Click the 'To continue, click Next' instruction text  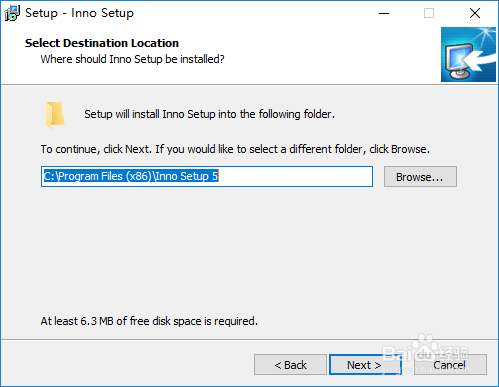[x=235, y=149]
